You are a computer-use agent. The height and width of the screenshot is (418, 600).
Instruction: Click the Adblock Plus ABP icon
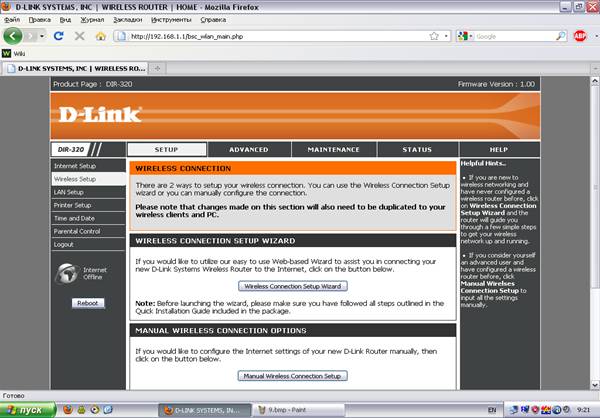(x=580, y=36)
